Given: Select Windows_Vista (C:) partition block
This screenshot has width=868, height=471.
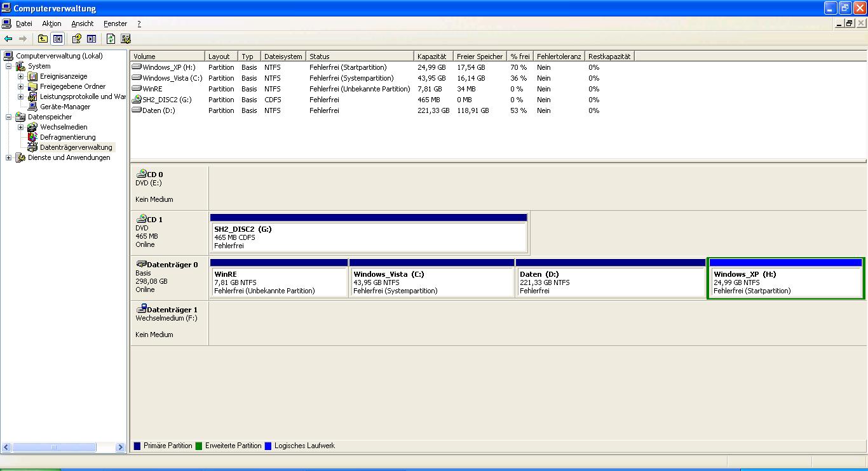Looking at the screenshot, I should coord(431,278).
